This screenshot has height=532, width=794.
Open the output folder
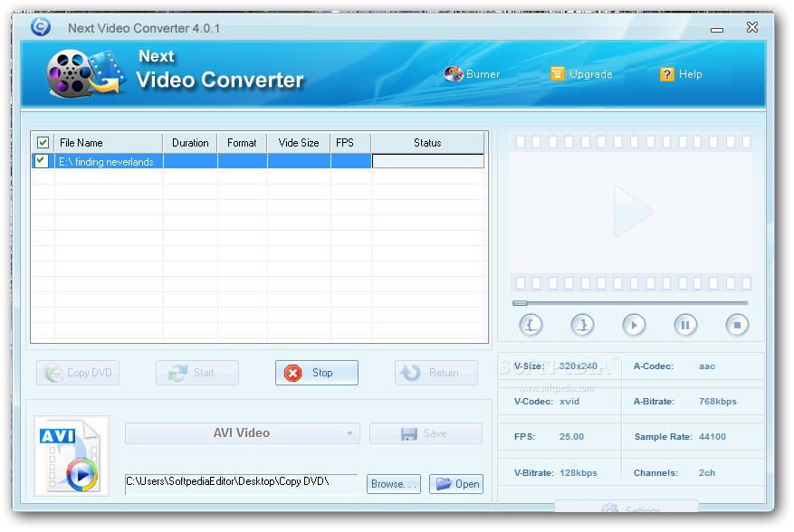coord(456,484)
